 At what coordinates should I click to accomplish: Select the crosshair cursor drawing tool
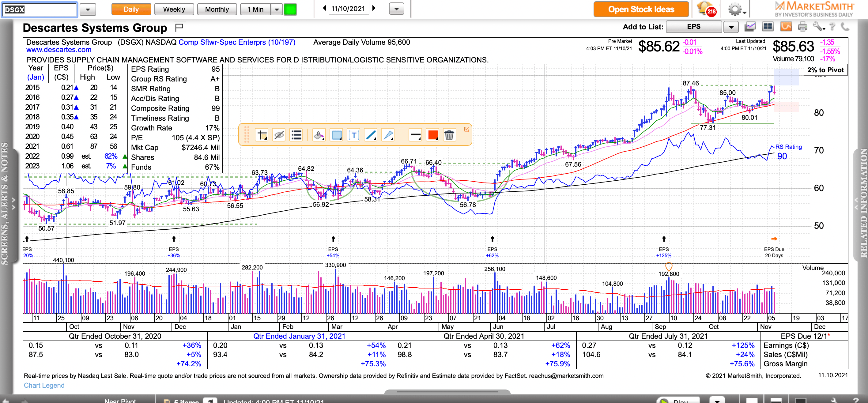[262, 135]
